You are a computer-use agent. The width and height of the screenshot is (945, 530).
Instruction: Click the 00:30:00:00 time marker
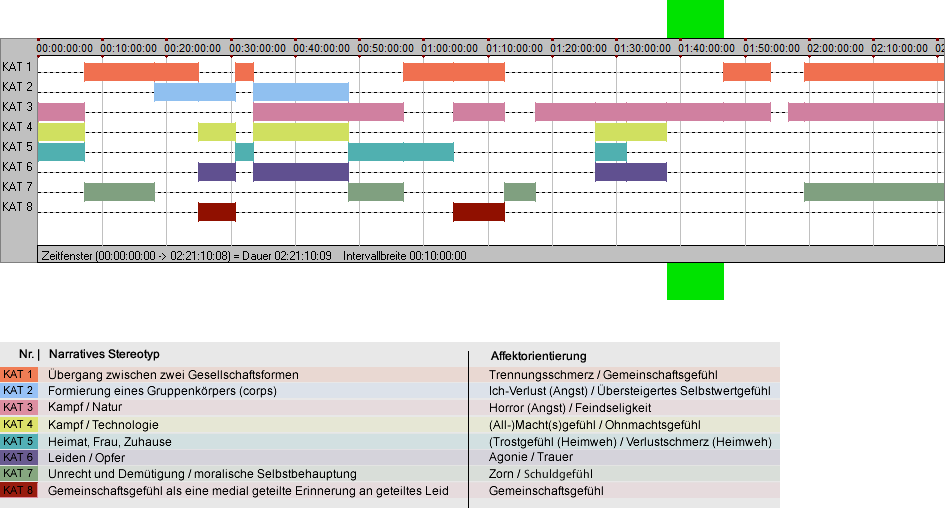(x=257, y=48)
